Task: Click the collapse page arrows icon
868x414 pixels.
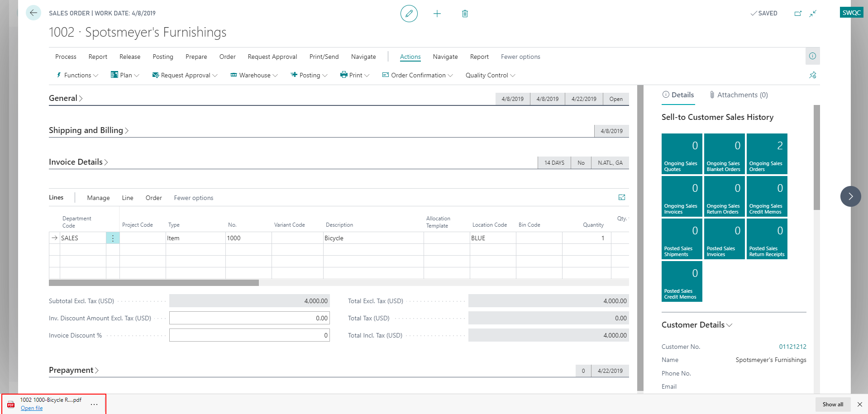Action: (x=813, y=14)
